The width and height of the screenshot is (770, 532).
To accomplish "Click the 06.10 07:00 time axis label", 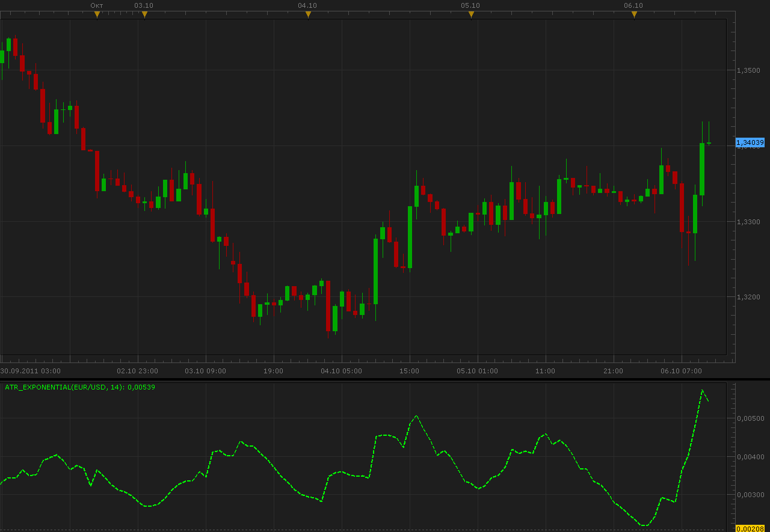I will [682, 371].
